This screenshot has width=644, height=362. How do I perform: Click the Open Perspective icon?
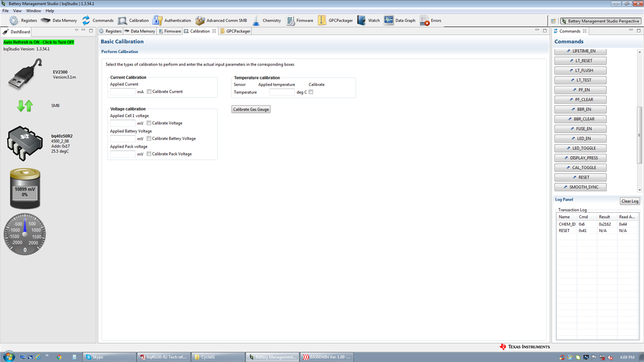[x=553, y=21]
